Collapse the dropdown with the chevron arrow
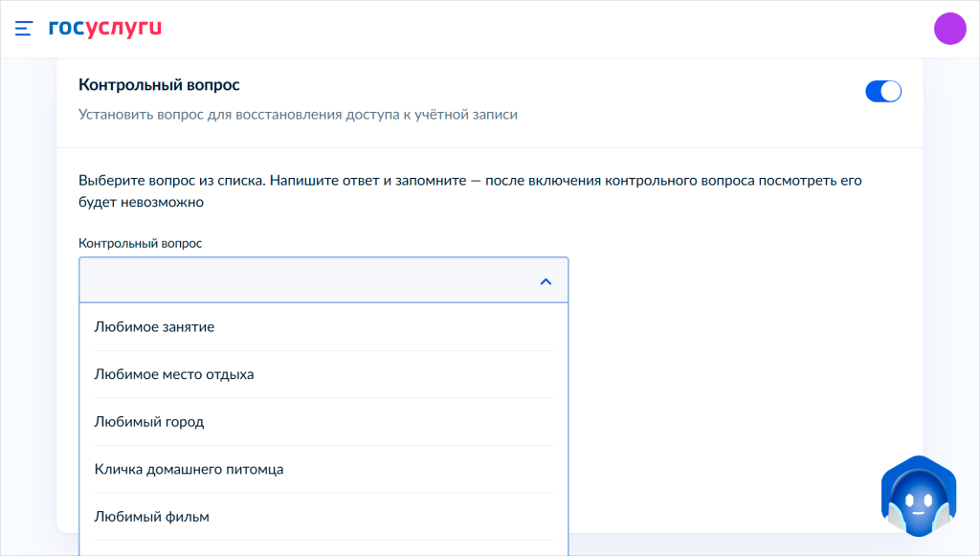The width and height of the screenshot is (980, 556). (x=546, y=281)
